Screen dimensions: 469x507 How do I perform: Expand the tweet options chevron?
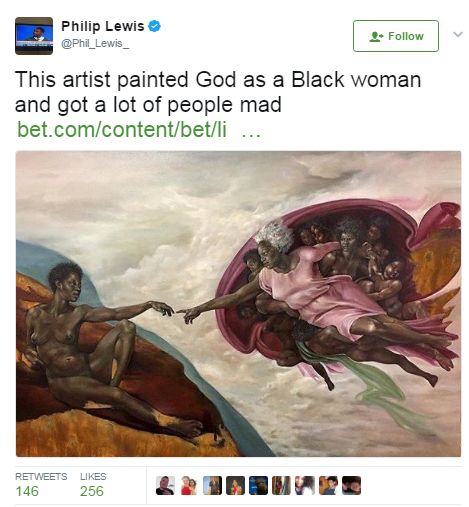tap(458, 34)
